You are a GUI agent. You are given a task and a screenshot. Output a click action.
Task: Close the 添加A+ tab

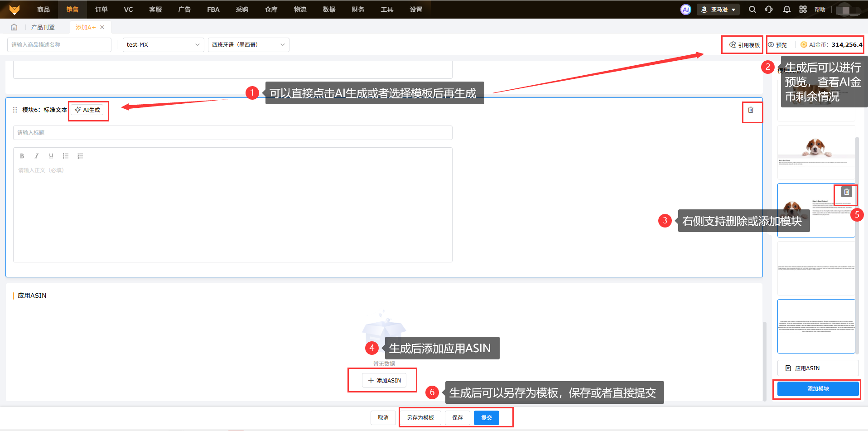102,27
